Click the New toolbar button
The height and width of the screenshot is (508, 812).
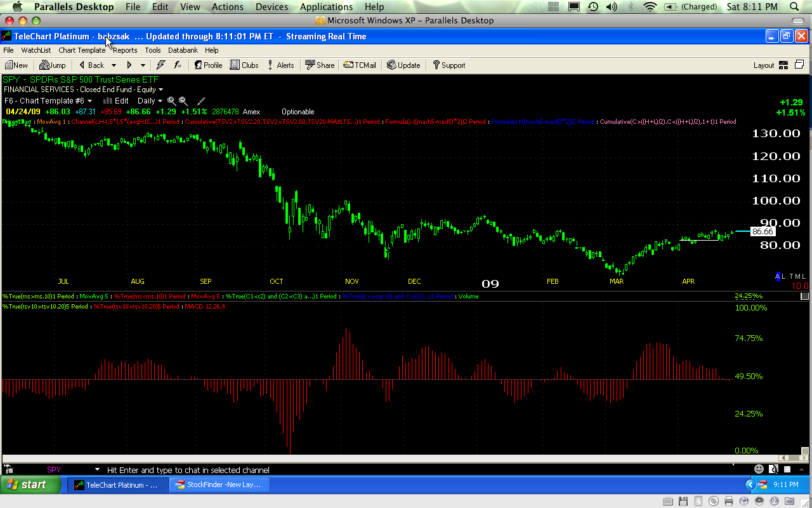click(x=16, y=65)
